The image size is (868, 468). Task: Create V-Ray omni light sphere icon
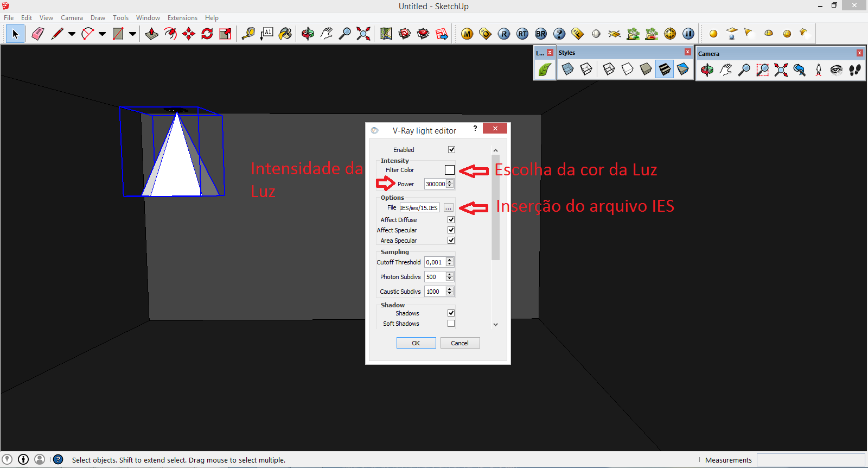click(713, 34)
